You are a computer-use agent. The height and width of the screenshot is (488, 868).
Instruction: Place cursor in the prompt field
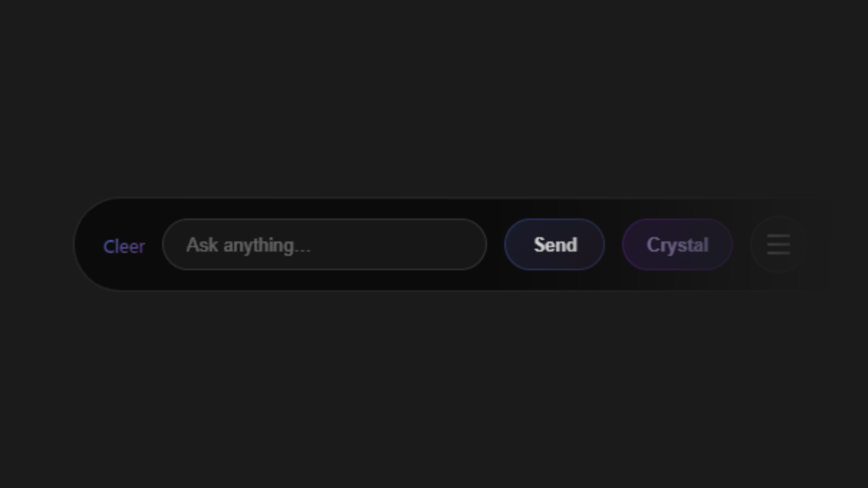click(x=324, y=244)
